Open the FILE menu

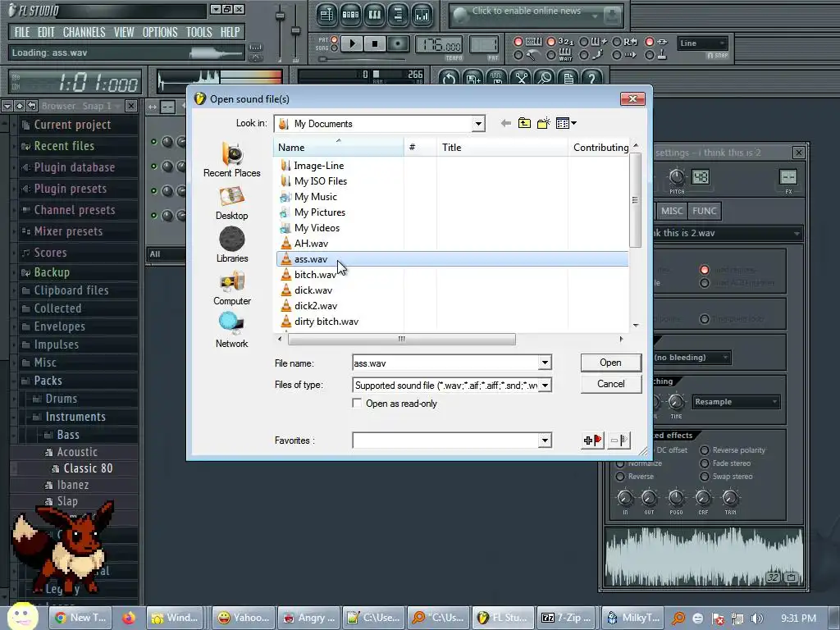coord(22,32)
